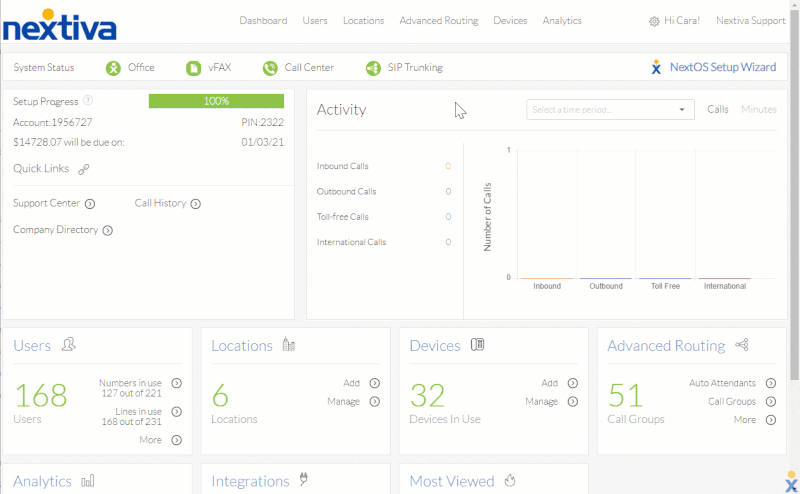
Task: Open the Users menu in navigation
Action: tap(315, 21)
